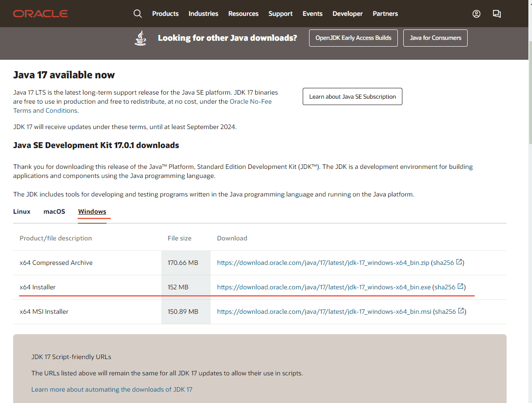Click 'JDK 17 Script-friendly URLs' text
The height and width of the screenshot is (403, 532).
pyautogui.click(x=71, y=357)
